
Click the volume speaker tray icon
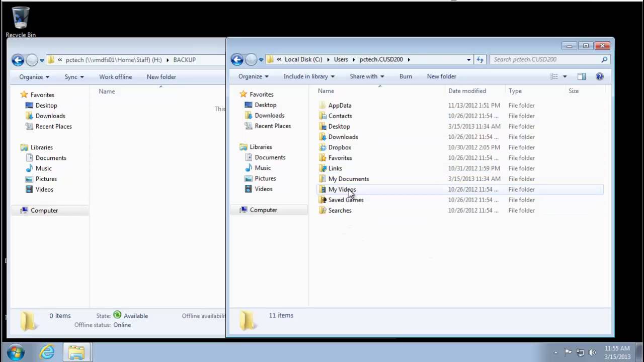(x=592, y=352)
